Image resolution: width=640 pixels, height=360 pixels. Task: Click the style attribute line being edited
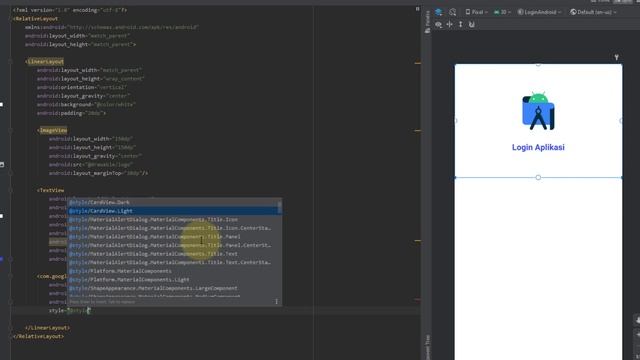tap(69, 311)
